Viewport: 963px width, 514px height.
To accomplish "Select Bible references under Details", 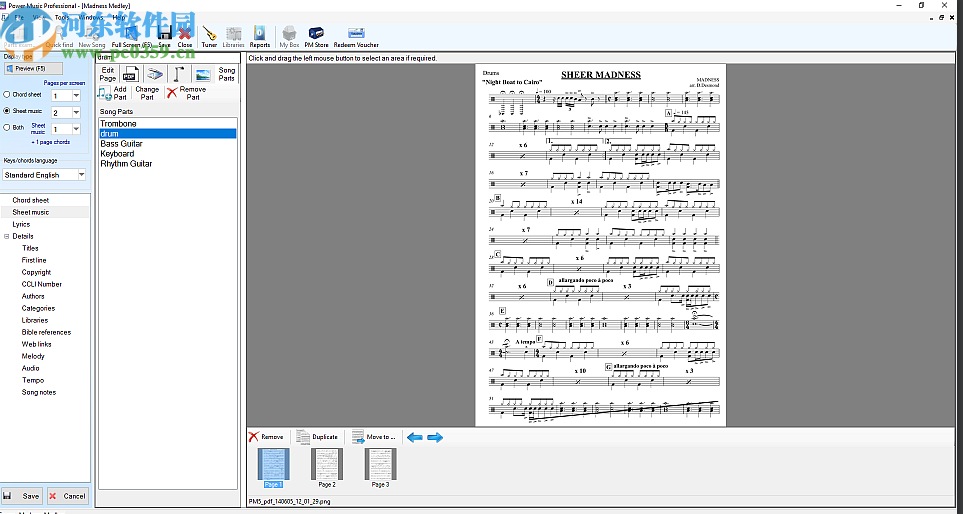I will pos(46,332).
